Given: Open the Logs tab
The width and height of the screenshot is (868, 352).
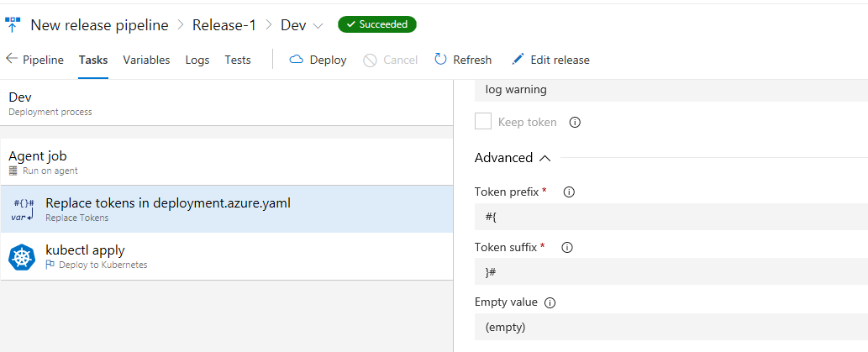Looking at the screenshot, I should click(x=197, y=60).
